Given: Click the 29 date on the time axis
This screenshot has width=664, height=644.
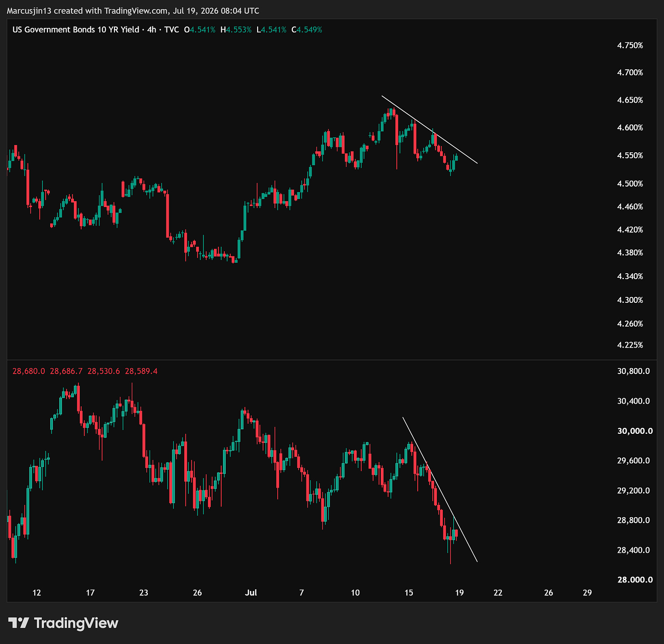Looking at the screenshot, I should tap(587, 592).
